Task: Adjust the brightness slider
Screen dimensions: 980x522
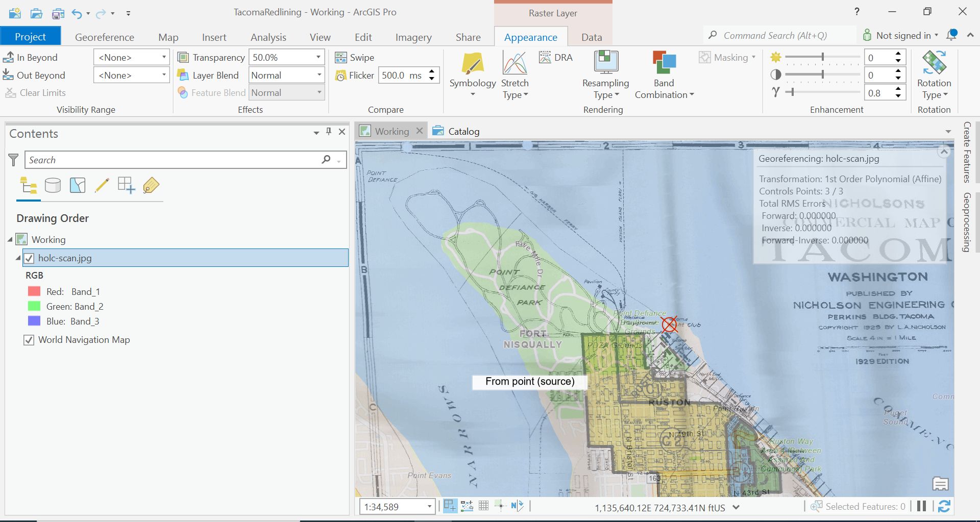Action: click(822, 57)
